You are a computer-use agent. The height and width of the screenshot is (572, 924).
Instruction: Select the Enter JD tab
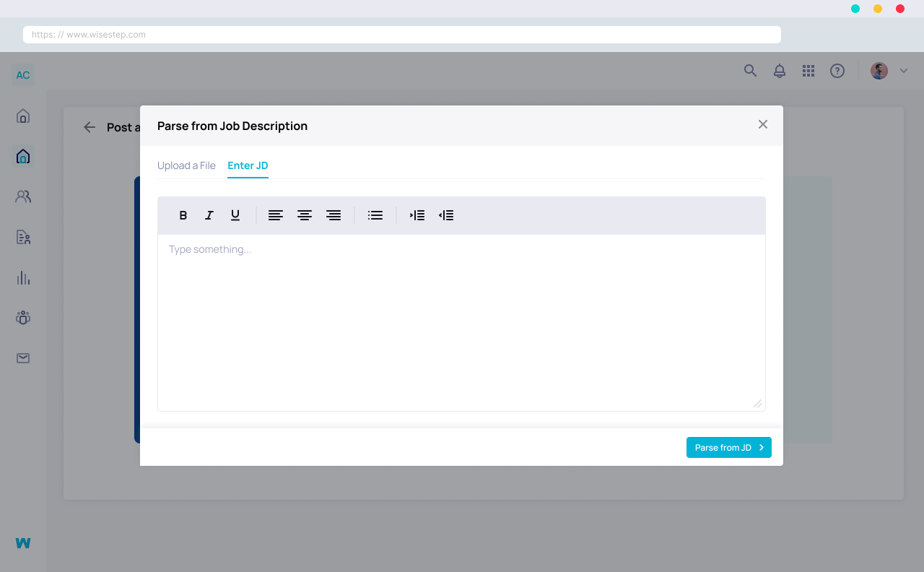click(248, 165)
